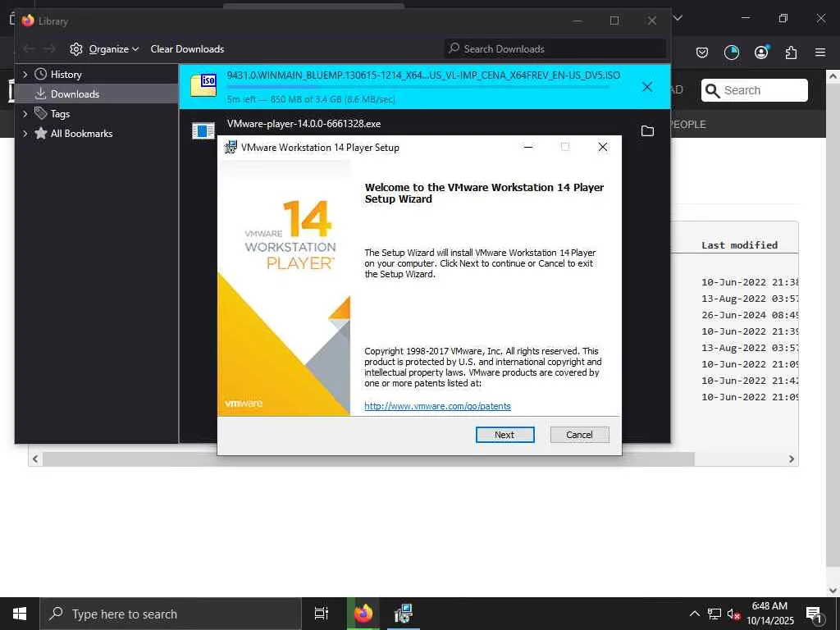Select Tags in Library sidebar

pos(60,113)
